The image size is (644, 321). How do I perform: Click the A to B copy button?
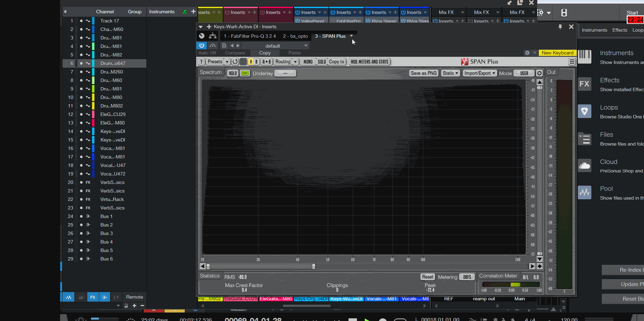click(x=266, y=62)
